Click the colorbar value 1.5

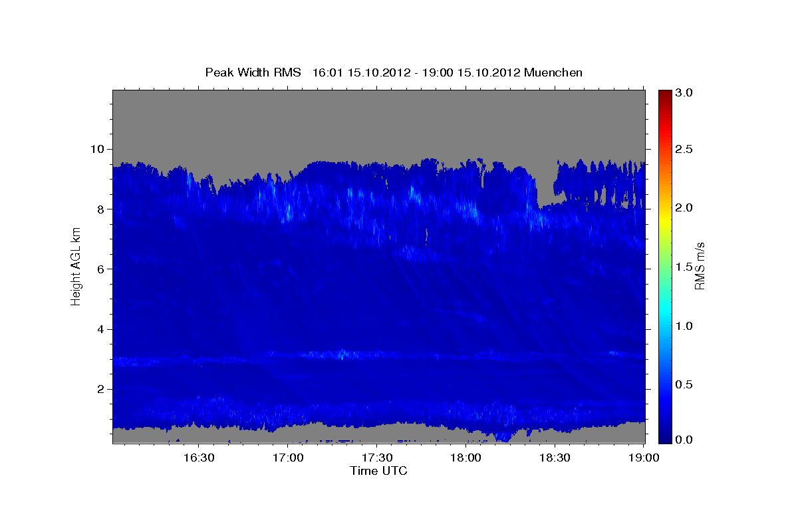685,267
